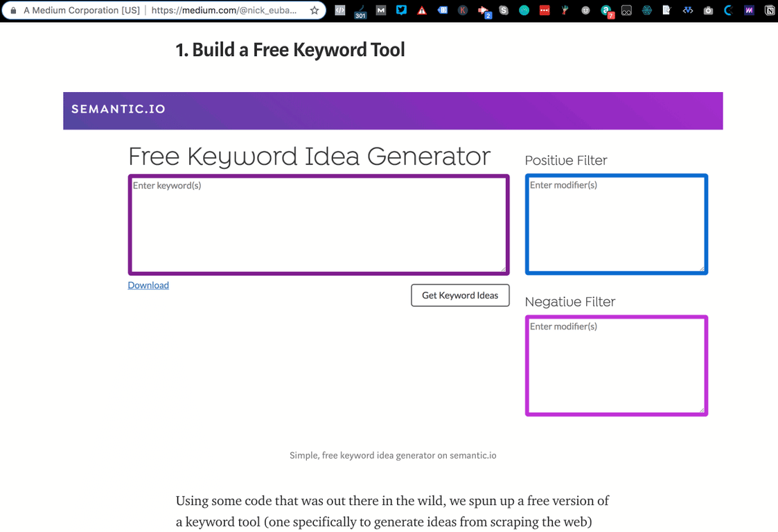This screenshot has height=532, width=778.
Task: Click the gray M extension icon
Action: (380, 10)
